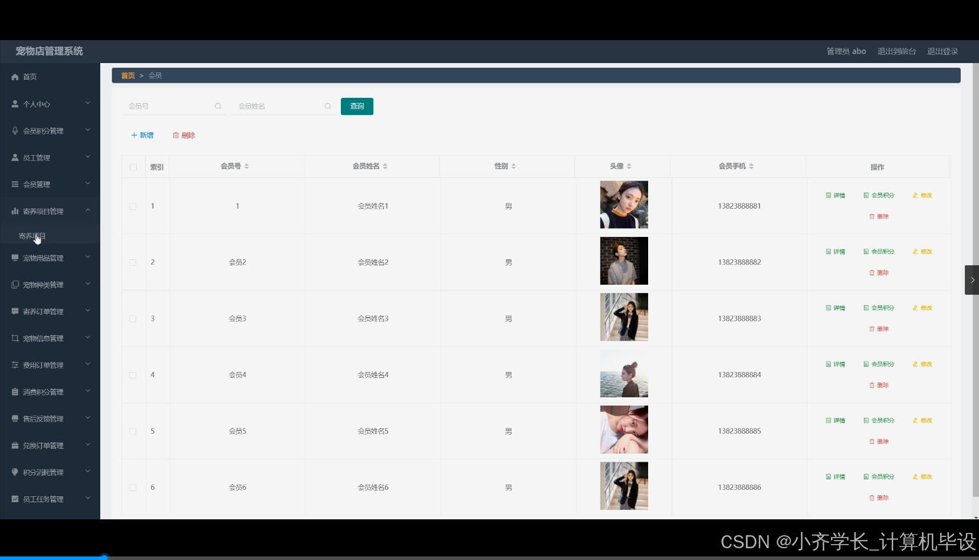Sort by 性别 column arrows
This screenshot has width=979, height=560.
(514, 166)
